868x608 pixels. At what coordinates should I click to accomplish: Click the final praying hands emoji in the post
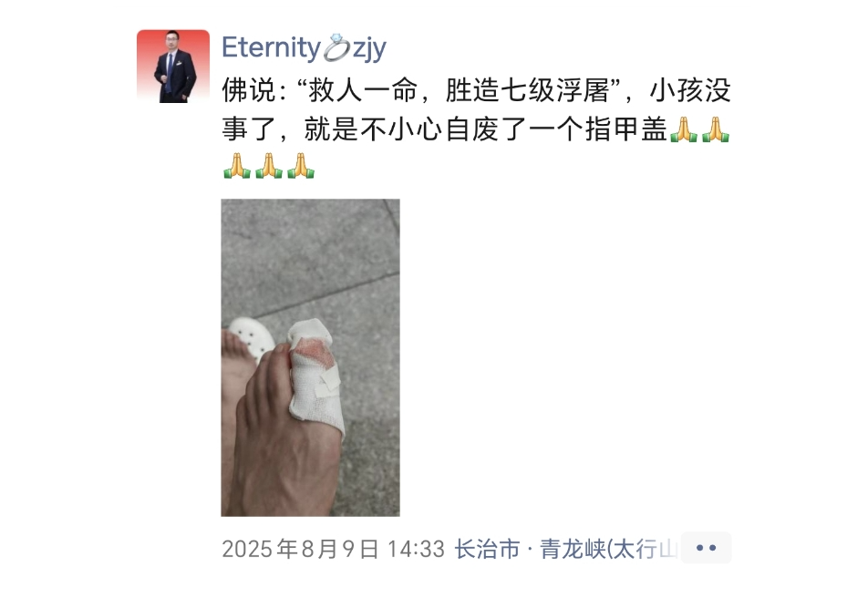[301, 165]
